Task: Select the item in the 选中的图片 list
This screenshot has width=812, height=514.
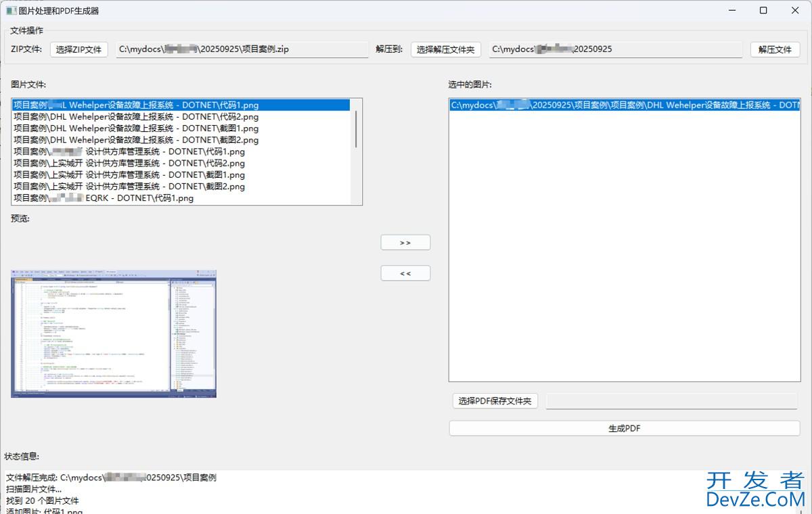Action: pos(624,106)
